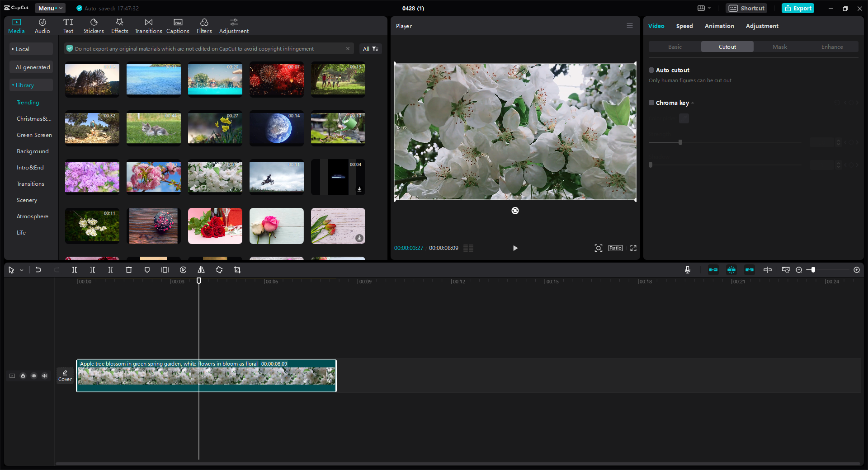Screen dimensions: 868x470
Task: Select the Split tool in the timeline toolbar
Action: click(75, 270)
